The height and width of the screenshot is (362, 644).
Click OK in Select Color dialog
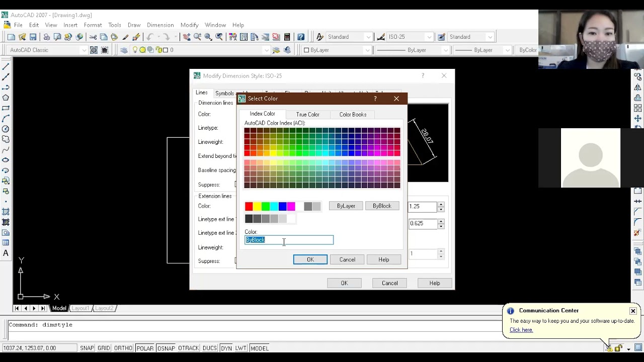310,259
